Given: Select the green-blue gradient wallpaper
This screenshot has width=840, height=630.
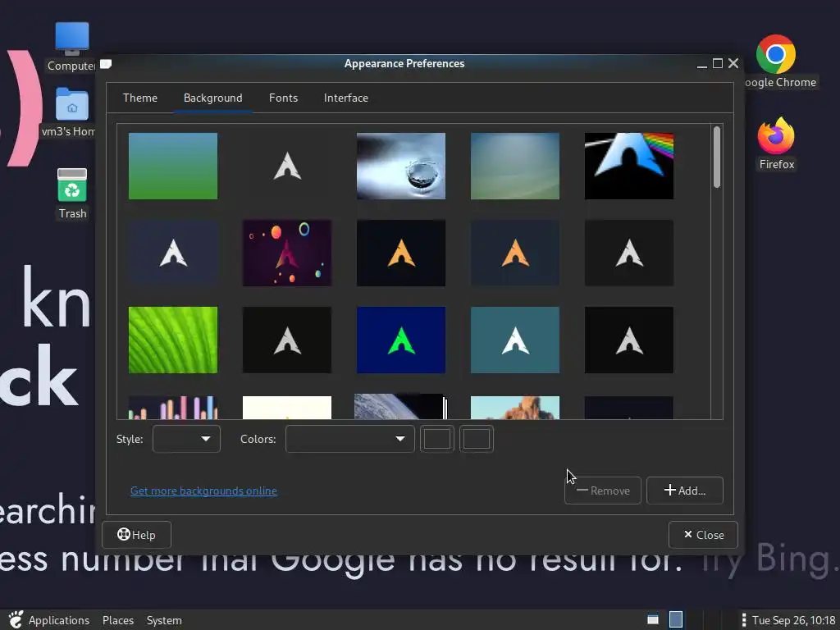Looking at the screenshot, I should pyautogui.click(x=173, y=166).
